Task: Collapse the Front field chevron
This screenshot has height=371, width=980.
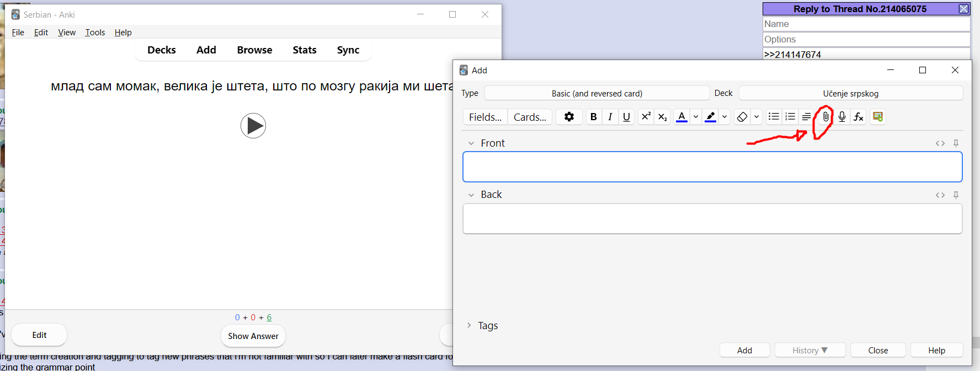Action: coord(471,143)
